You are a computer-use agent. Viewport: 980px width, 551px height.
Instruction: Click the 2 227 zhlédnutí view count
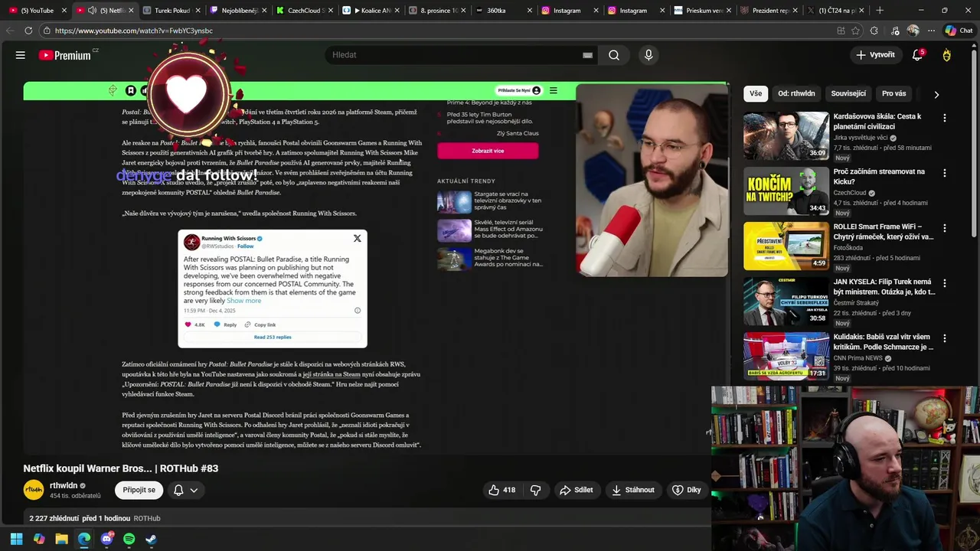(x=54, y=518)
